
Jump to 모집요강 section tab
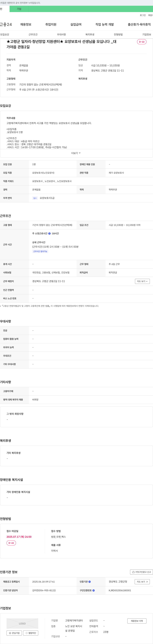(4, 34)
